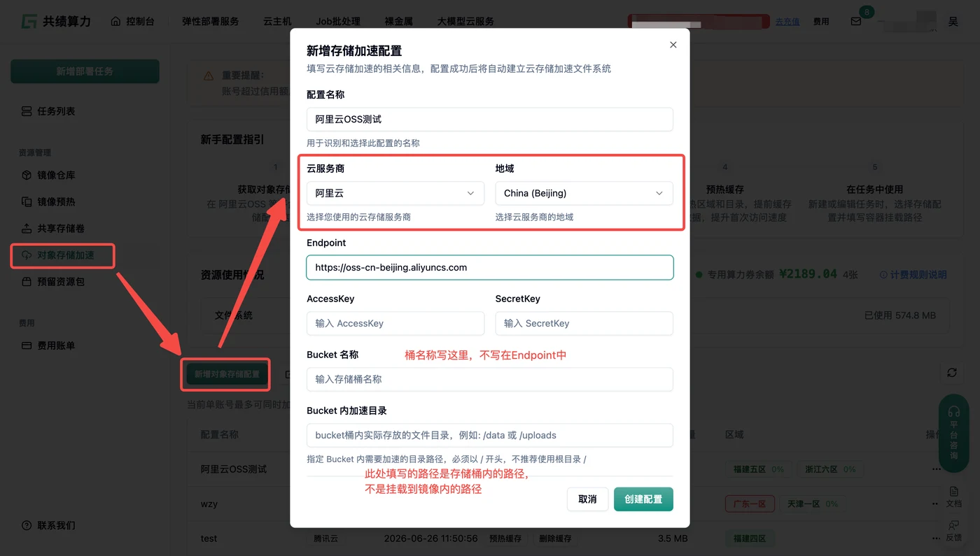Open 预留资源包 in the sidebar

coord(53,282)
